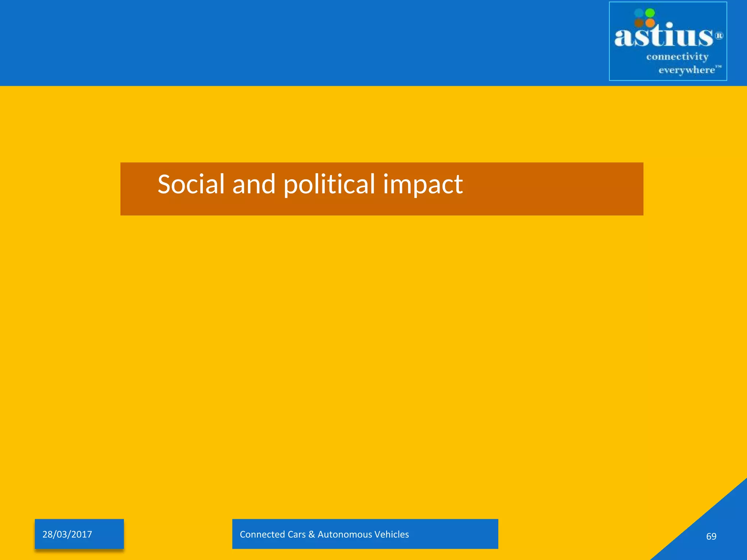This screenshot has height=560, width=747.
Task: Click the date 28/03/2017 in the footer
Action: click(67, 534)
